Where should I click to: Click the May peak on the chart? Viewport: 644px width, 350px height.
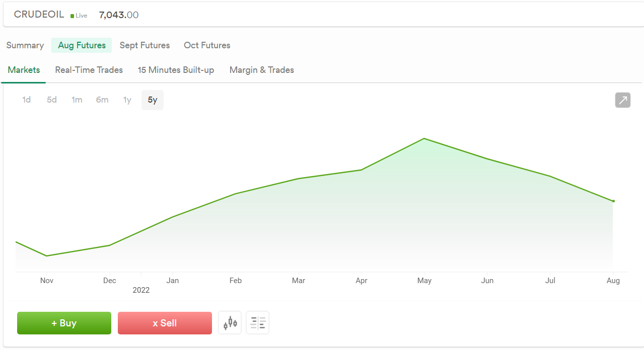[x=424, y=138]
